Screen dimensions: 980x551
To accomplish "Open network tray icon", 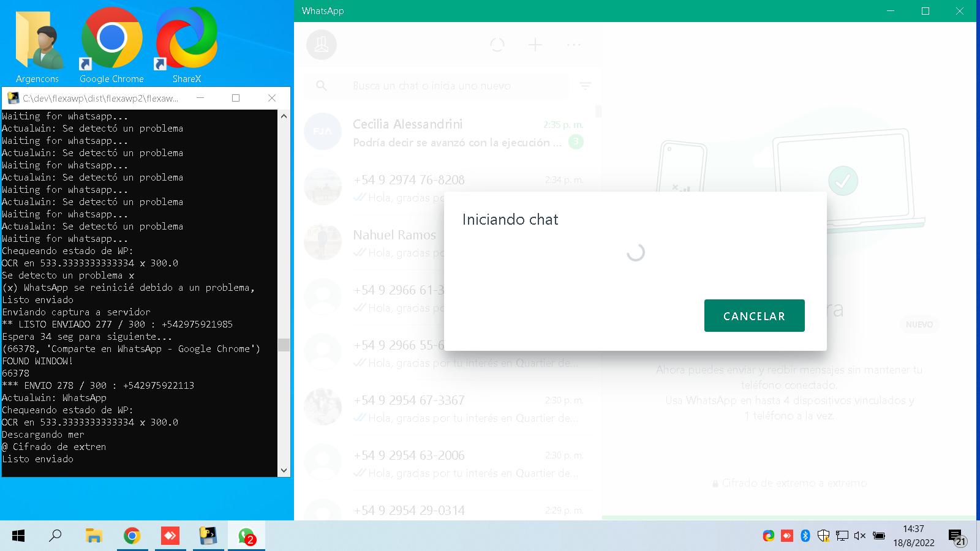I will 842,536.
